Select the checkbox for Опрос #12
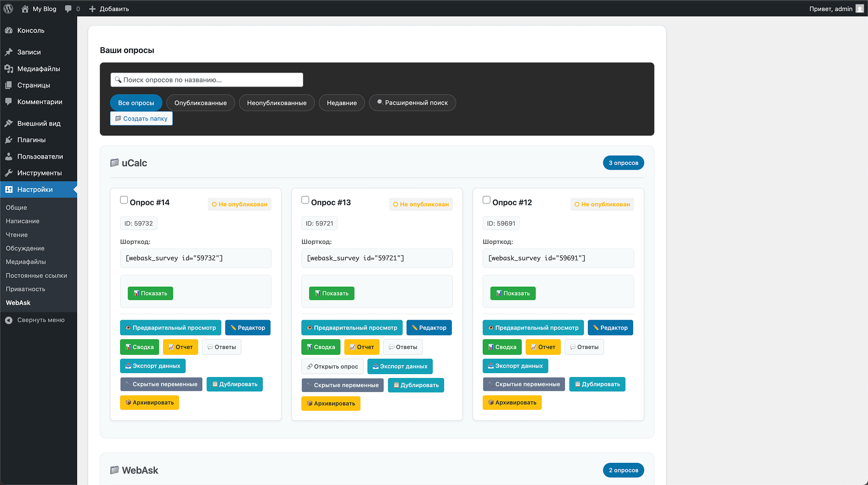Viewport: 868px width, 485px height. tap(487, 200)
